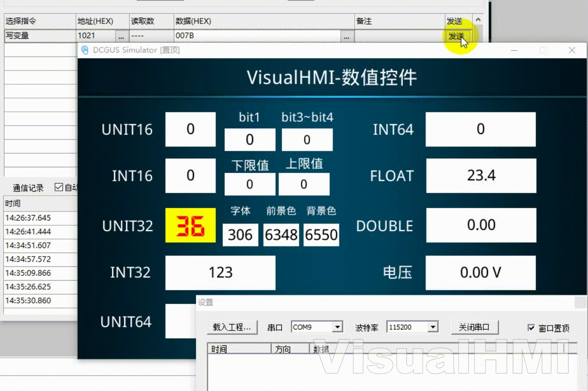Click the ellipsis button beside address 1021
Viewport: 588px width, 391px height.
121,36
